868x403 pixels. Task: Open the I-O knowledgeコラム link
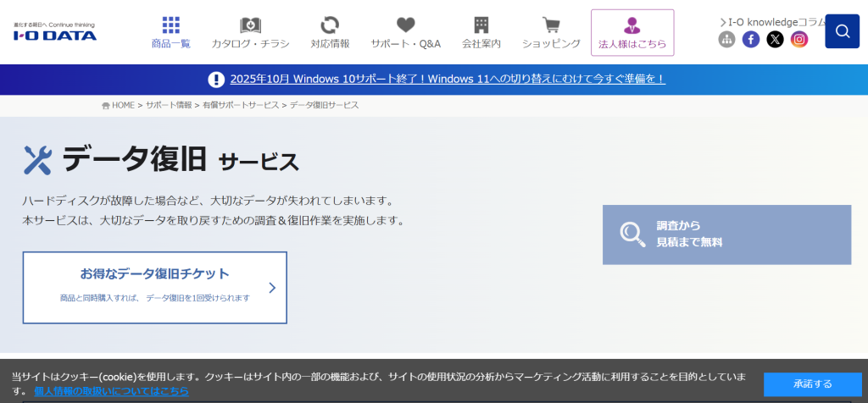pos(773,22)
